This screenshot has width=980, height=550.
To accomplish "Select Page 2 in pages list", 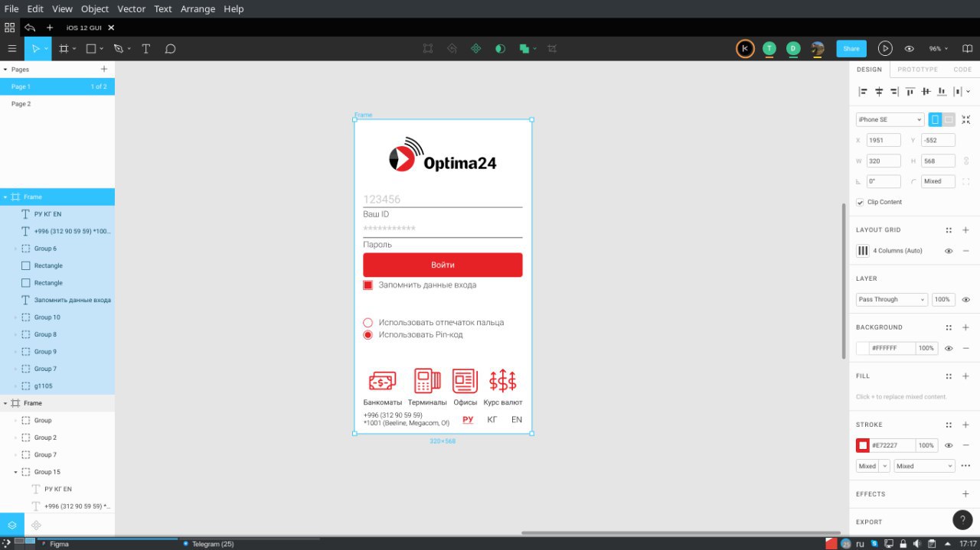I will tap(57, 104).
